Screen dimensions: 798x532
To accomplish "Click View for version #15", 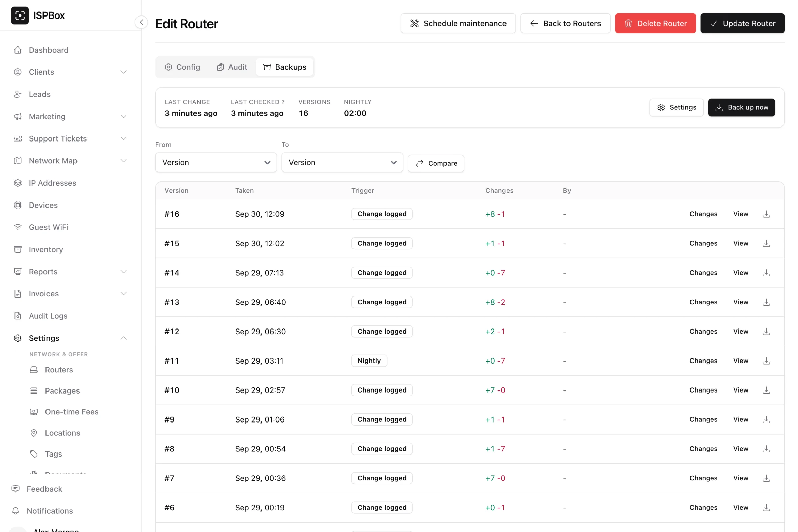I will pyautogui.click(x=741, y=243).
